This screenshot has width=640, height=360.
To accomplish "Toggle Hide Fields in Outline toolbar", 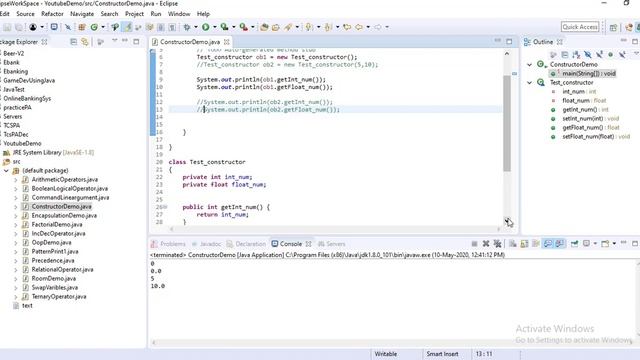I will (x=587, y=54).
